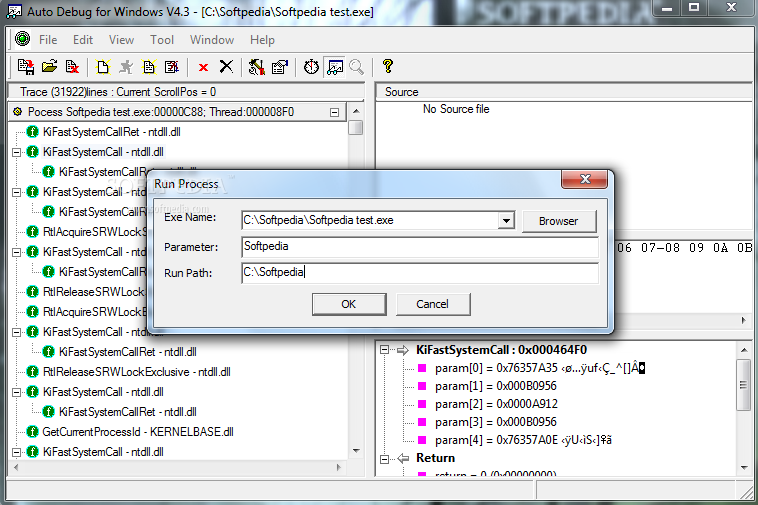The height and width of the screenshot is (505, 758).
Task: Click the hex panel scroll right arrow
Action: click(x=743, y=320)
